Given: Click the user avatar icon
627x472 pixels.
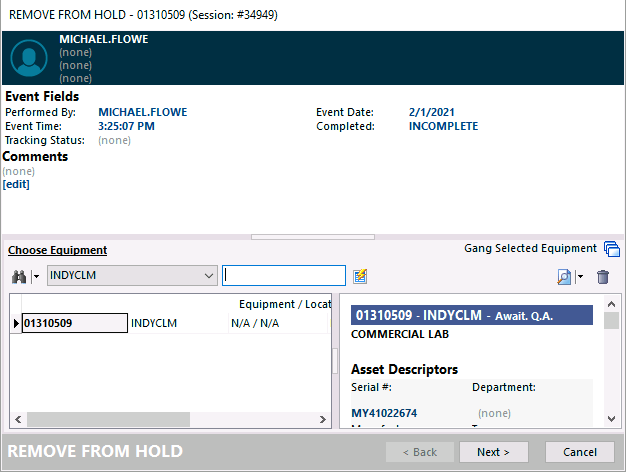Looking at the screenshot, I should tap(29, 58).
